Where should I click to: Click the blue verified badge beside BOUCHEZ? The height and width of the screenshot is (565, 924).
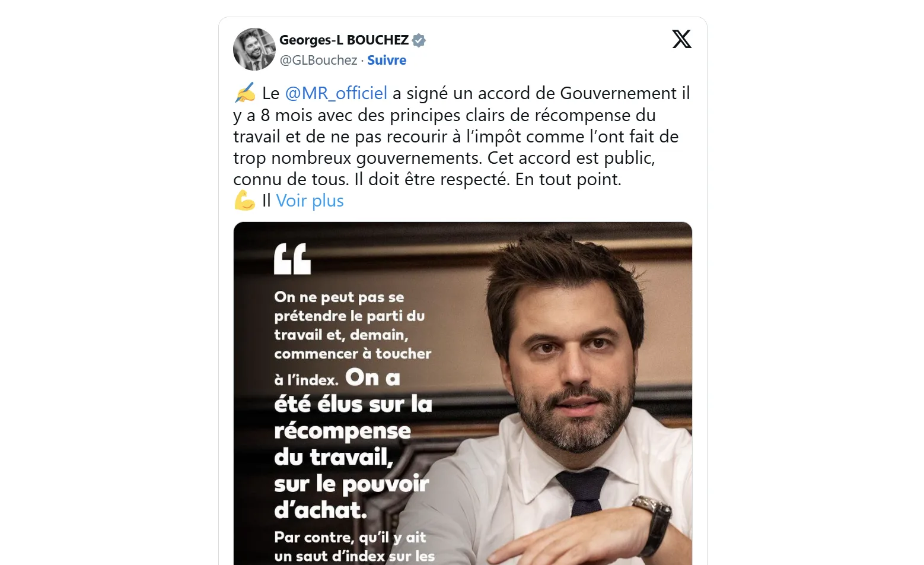point(419,40)
